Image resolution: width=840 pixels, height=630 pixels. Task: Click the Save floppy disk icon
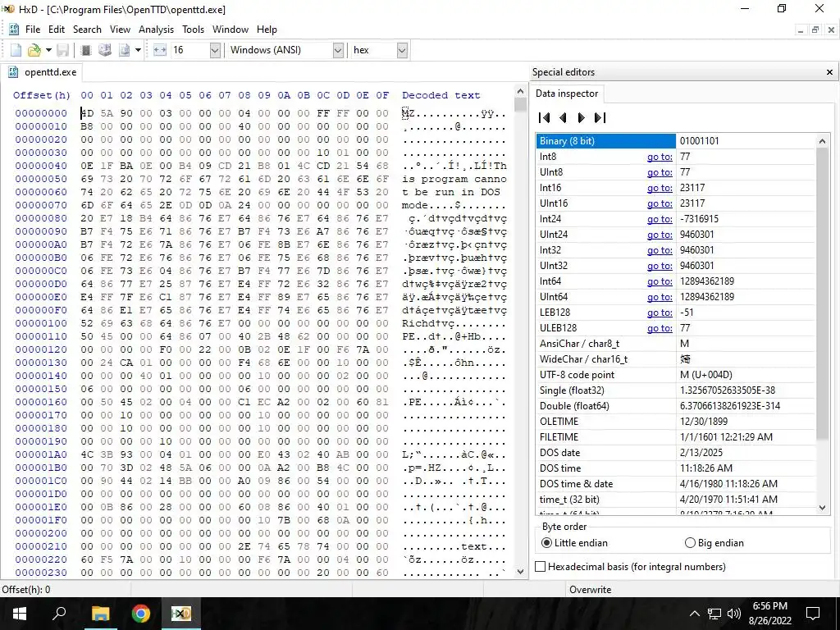point(62,50)
